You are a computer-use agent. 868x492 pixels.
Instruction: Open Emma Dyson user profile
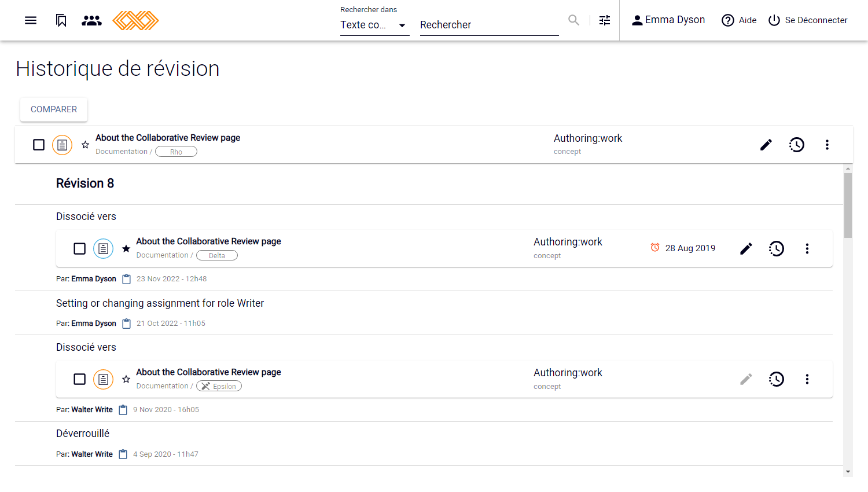668,20
